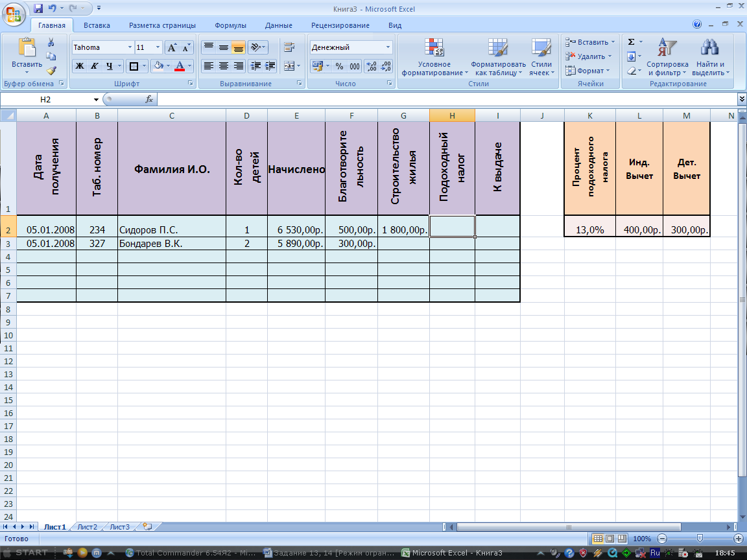Switch to Page Layout view in status bar
The height and width of the screenshot is (560, 747).
pyautogui.click(x=610, y=539)
